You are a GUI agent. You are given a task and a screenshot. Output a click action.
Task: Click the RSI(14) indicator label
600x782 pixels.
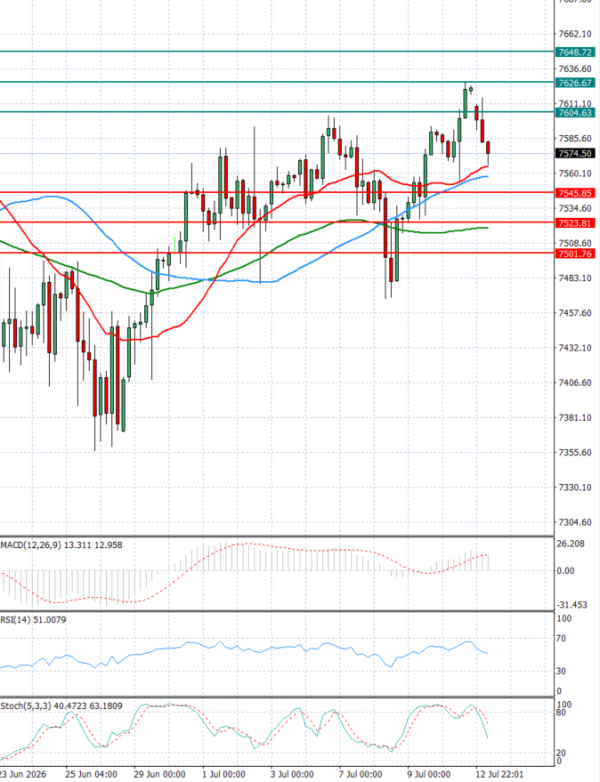click(15, 619)
